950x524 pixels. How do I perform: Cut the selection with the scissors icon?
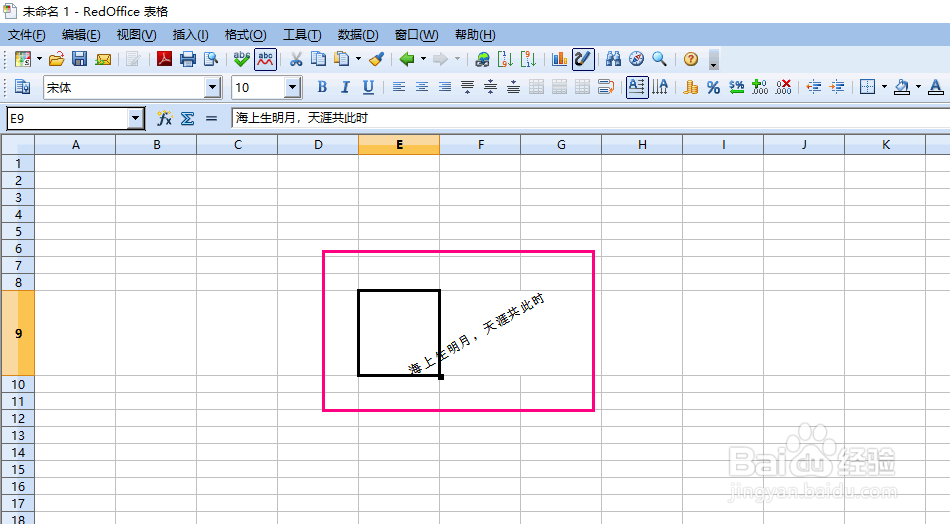click(296, 59)
